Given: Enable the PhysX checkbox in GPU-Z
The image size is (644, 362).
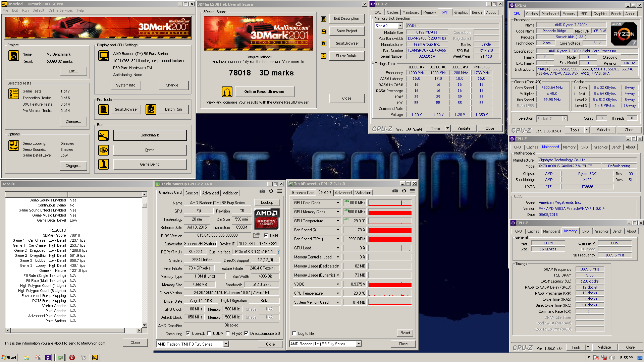Looking at the screenshot, I should [x=228, y=334].
